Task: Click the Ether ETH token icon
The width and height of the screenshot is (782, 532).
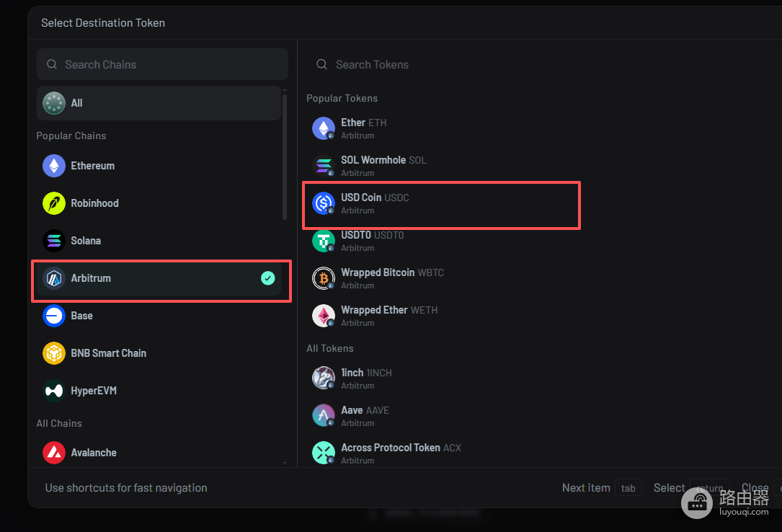Action: pyautogui.click(x=323, y=128)
